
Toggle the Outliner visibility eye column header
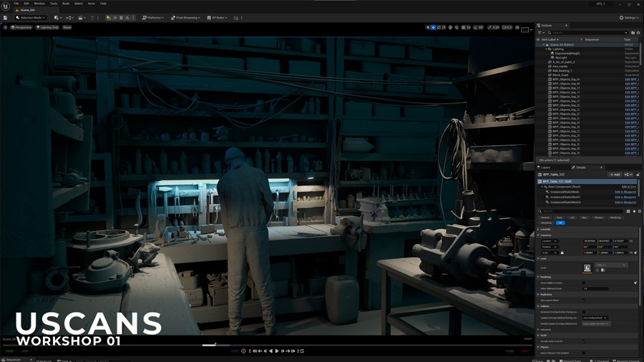point(538,39)
